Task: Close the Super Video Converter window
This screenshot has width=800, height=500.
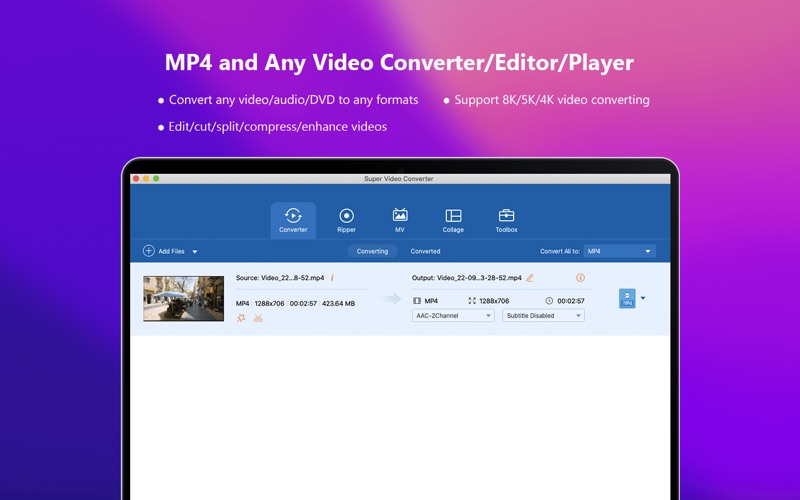Action: 136,179
